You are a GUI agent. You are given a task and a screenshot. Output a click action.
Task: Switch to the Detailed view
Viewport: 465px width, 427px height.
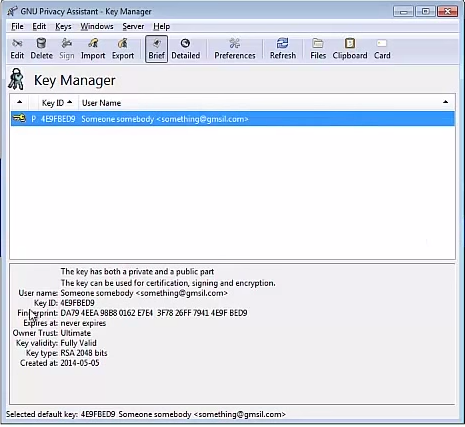[186, 49]
